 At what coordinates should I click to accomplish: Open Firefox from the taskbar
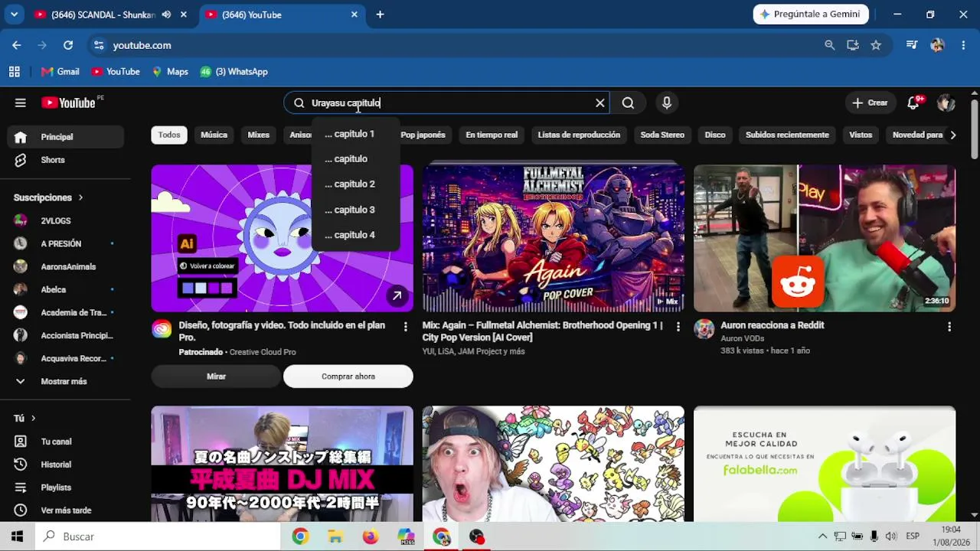coord(371,536)
